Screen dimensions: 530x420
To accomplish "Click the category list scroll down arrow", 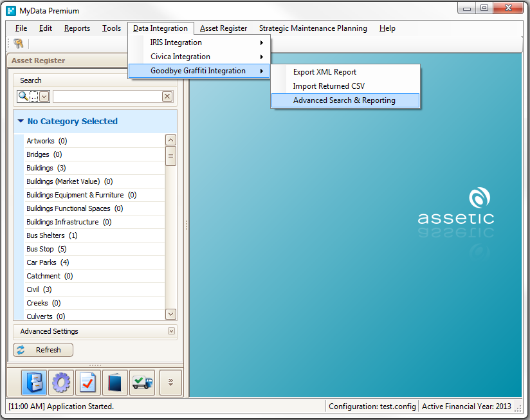I will [x=170, y=315].
